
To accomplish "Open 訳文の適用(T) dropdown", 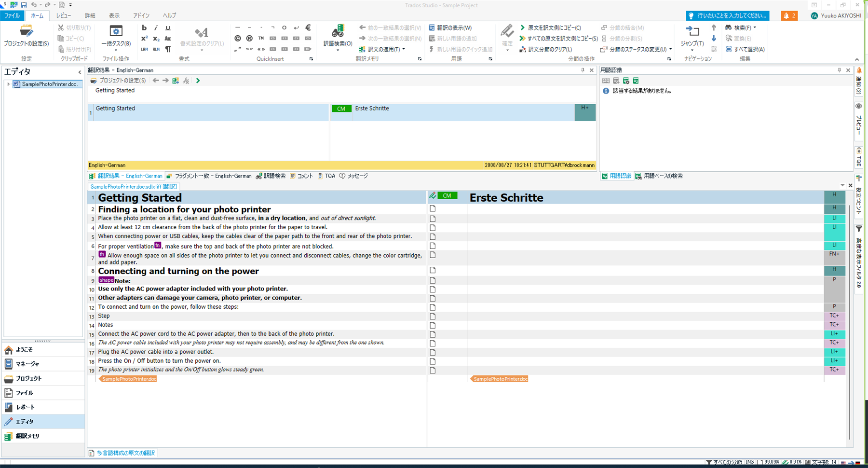I will coord(382,49).
